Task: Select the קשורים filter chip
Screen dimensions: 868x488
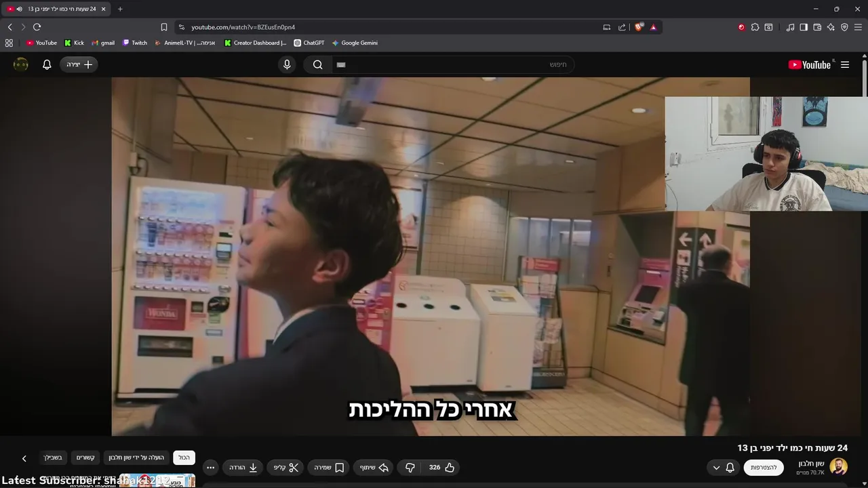Action: click(x=85, y=457)
